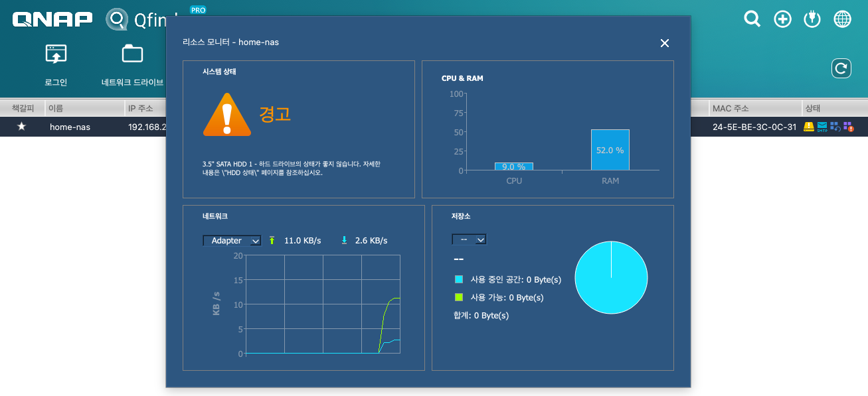Sort by the 책갈피 column header
This screenshot has height=396, width=868.
[23, 107]
